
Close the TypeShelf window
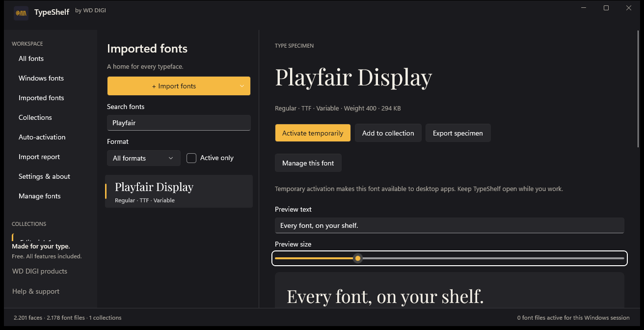tap(629, 8)
